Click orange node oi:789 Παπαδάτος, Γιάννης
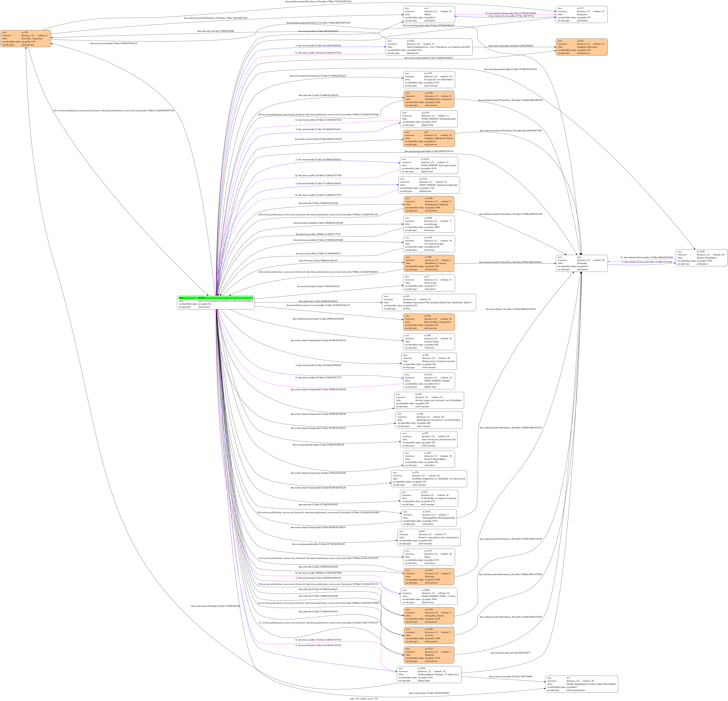This screenshot has height=701, width=728. point(429,263)
